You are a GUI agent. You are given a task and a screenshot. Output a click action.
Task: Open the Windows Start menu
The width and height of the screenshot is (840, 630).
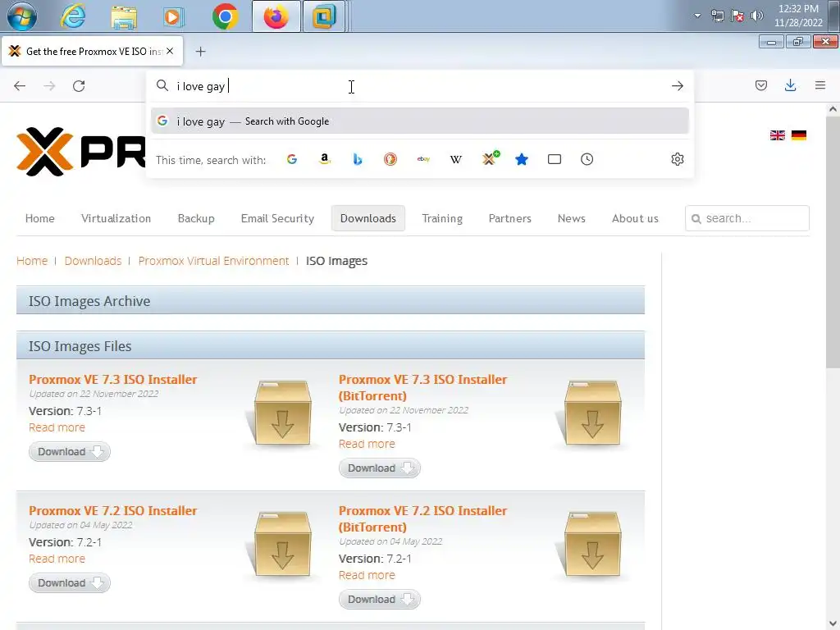[22, 16]
